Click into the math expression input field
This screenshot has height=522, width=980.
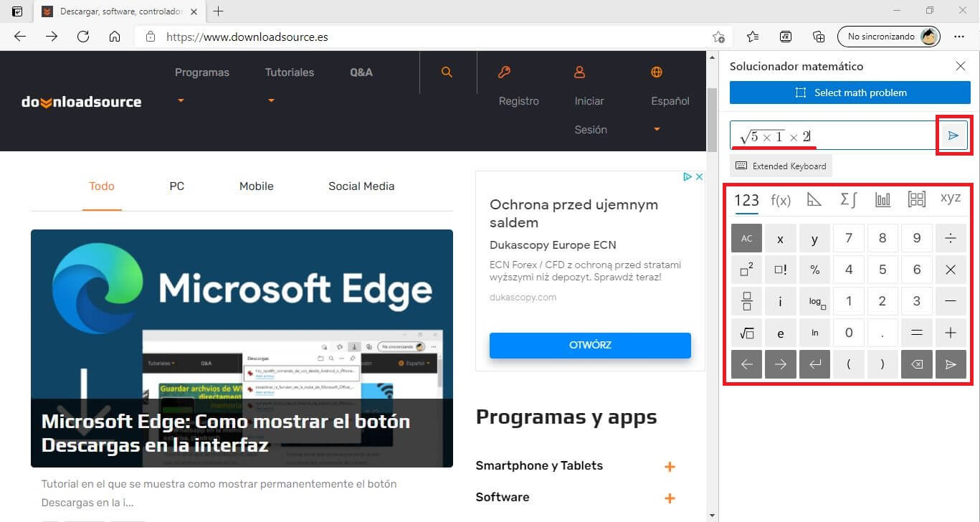[834, 136]
